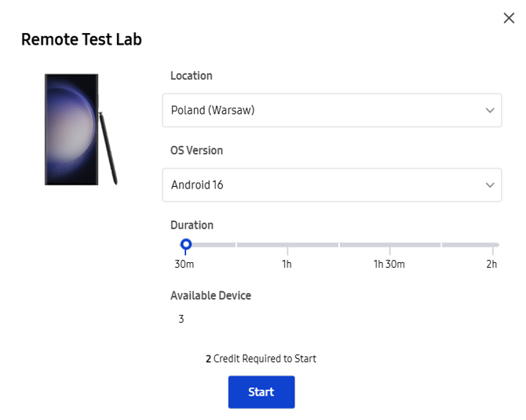Click the 2h duration label
Image resolution: width=526 pixels, height=420 pixels.
(491, 264)
